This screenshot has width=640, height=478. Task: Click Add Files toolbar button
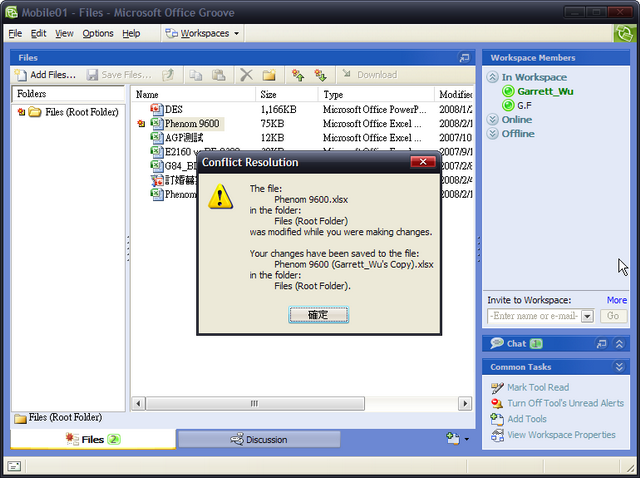coord(45,75)
